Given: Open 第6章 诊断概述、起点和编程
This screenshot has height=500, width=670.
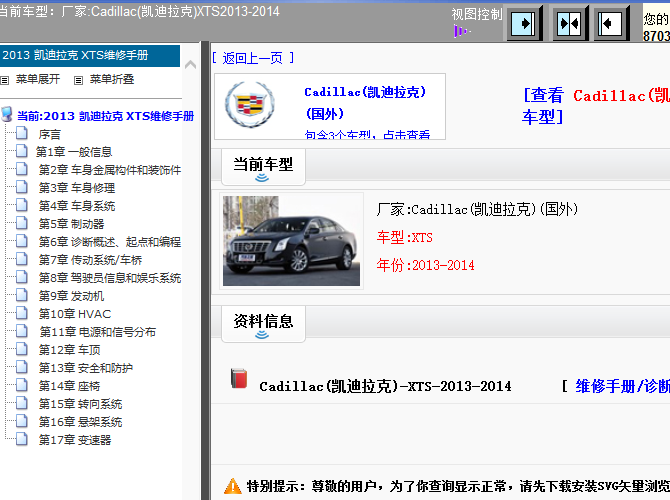Looking at the screenshot, I should [110, 242].
